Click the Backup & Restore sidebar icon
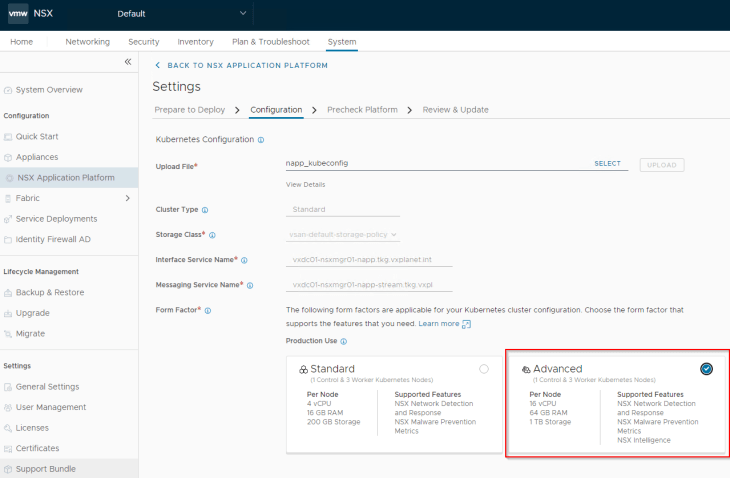Viewport: 730px width, 478px height. tap(8, 293)
